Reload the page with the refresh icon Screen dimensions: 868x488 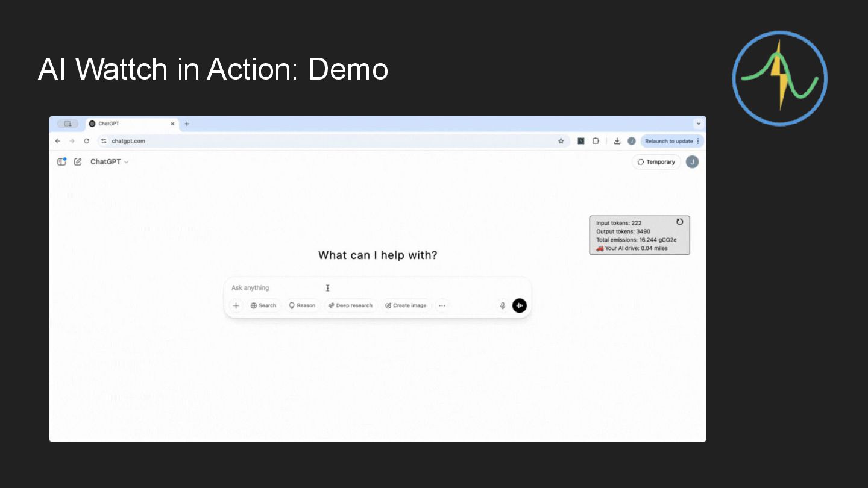pos(87,141)
